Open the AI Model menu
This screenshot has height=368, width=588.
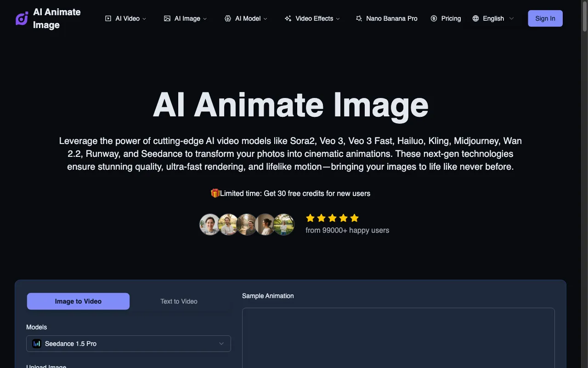click(x=246, y=18)
